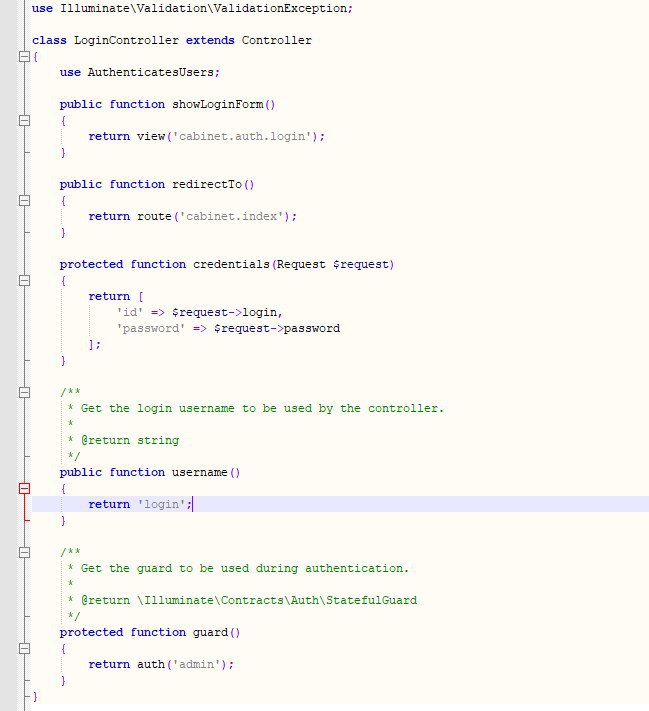
Task: Click the 'password' array key string
Action: [151, 328]
